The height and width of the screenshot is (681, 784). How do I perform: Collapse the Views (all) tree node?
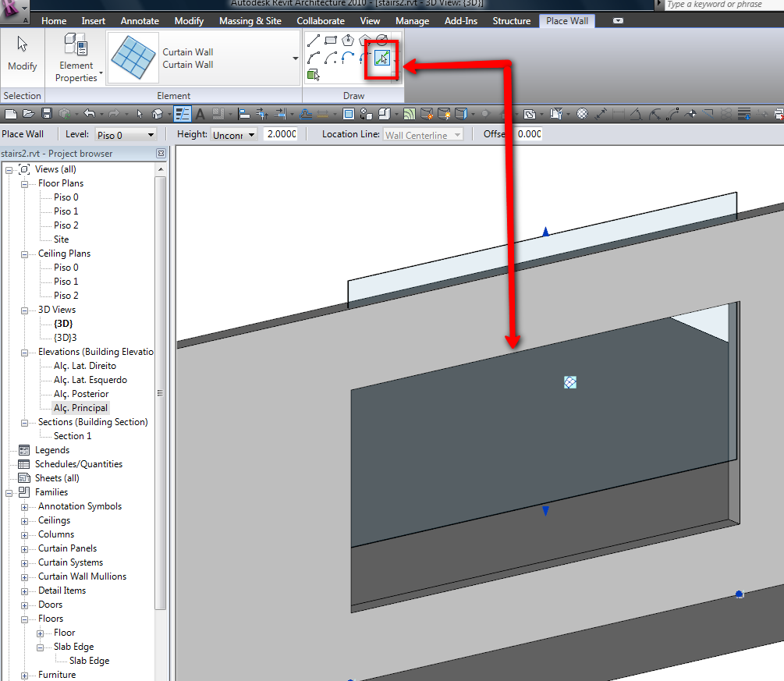9,170
